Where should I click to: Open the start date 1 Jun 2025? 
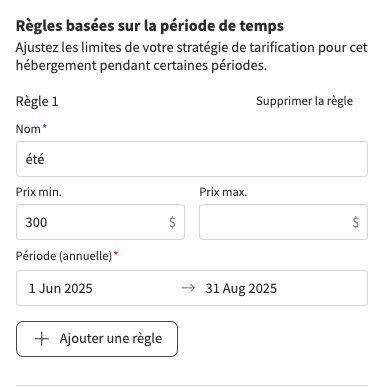tap(61, 288)
